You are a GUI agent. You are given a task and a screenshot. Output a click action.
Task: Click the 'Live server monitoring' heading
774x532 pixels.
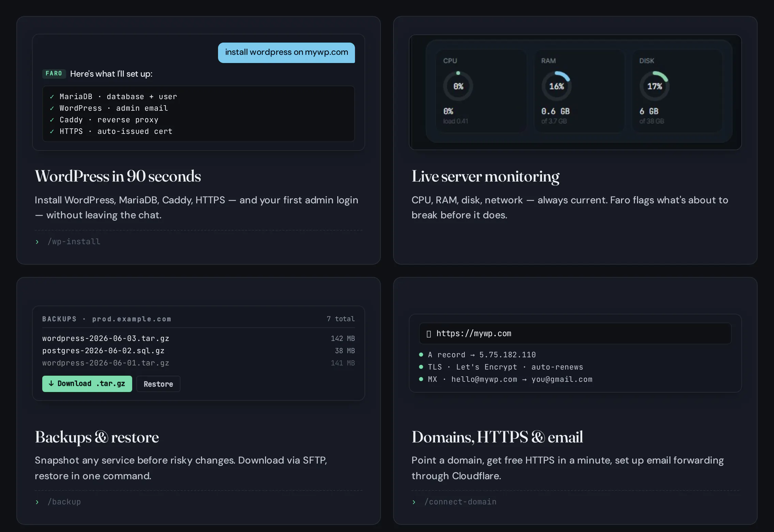tap(485, 176)
